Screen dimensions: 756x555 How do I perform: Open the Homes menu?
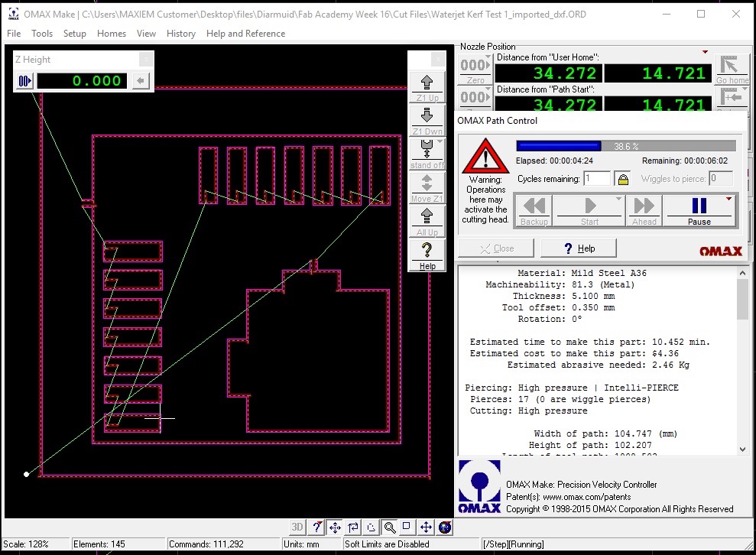[x=112, y=34]
